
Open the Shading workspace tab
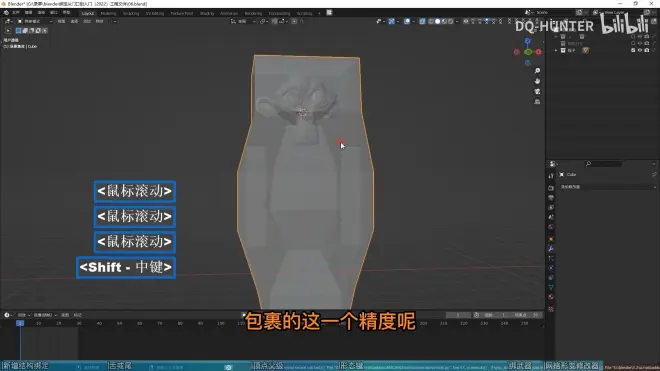(x=207, y=13)
